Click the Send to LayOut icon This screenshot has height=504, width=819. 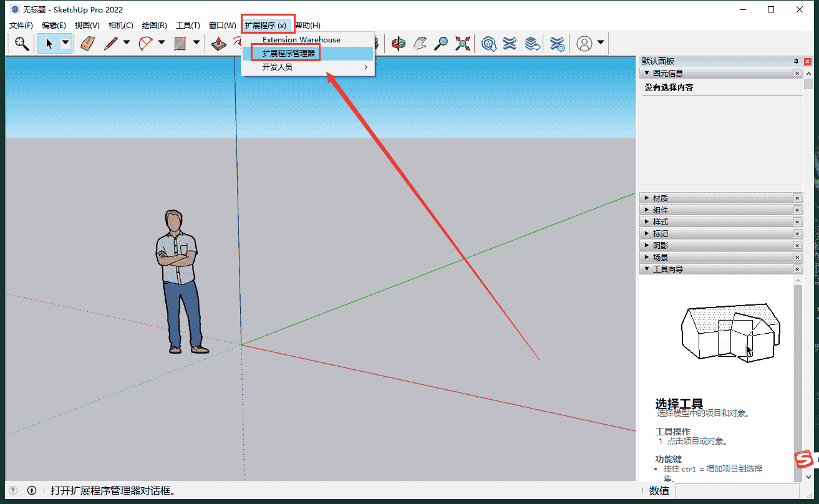(x=531, y=44)
